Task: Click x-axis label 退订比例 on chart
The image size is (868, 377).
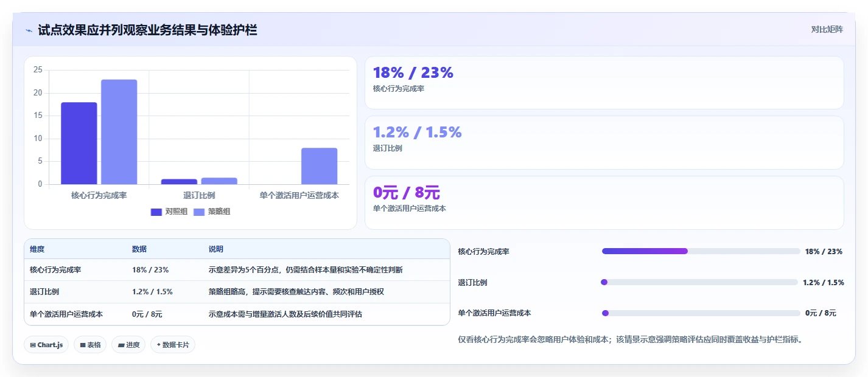Action: point(199,196)
